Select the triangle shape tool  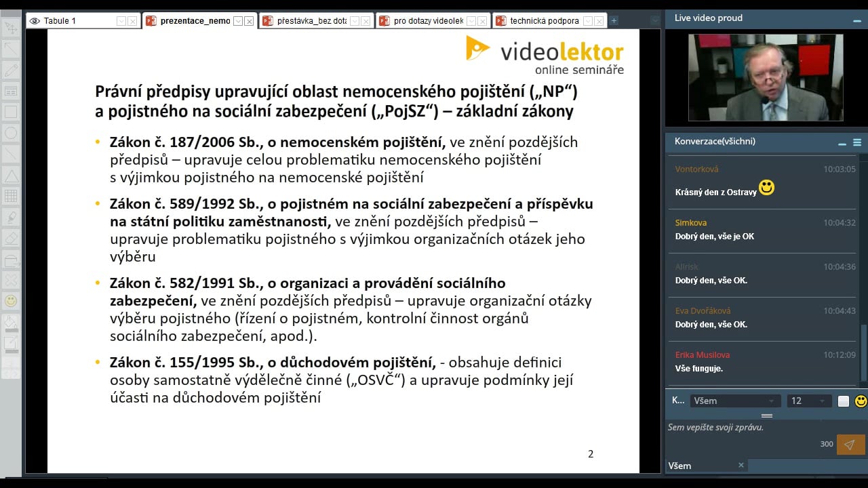tap(11, 176)
